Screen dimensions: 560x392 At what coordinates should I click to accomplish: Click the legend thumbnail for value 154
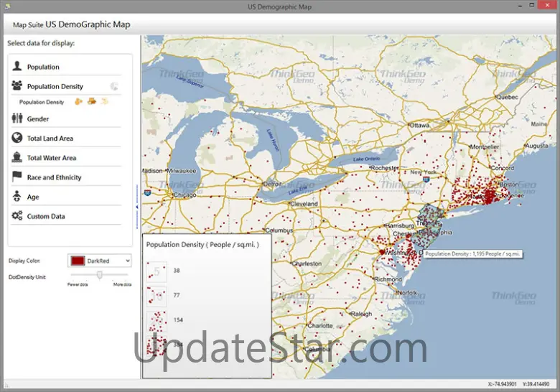click(x=157, y=319)
